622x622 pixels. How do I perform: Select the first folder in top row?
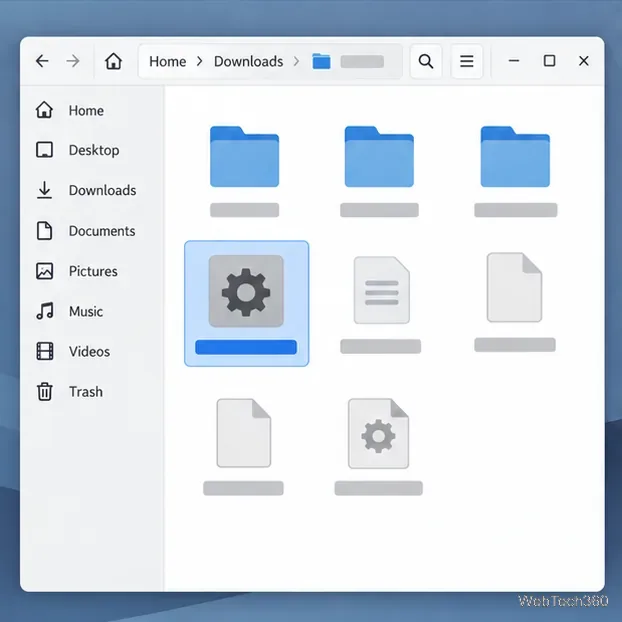click(244, 156)
